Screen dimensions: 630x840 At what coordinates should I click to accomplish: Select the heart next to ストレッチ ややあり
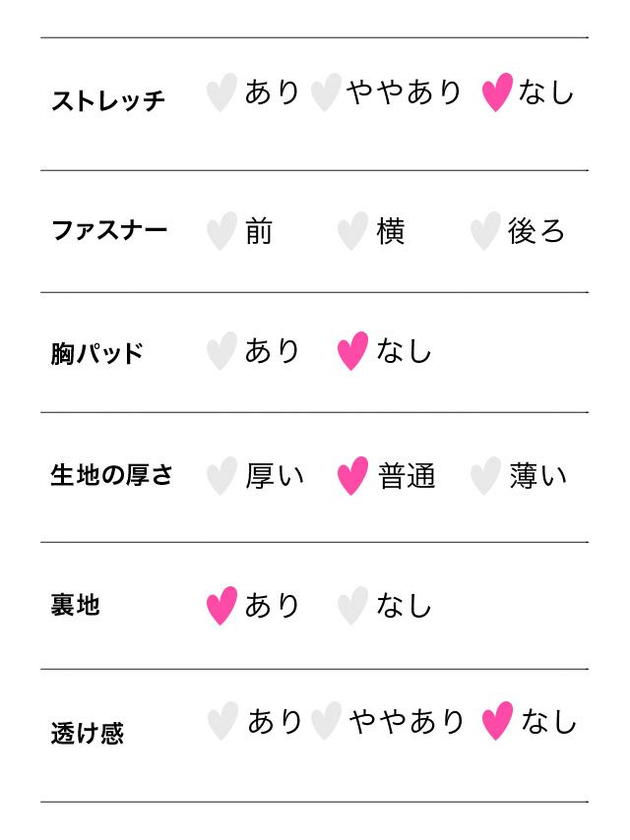point(326,93)
